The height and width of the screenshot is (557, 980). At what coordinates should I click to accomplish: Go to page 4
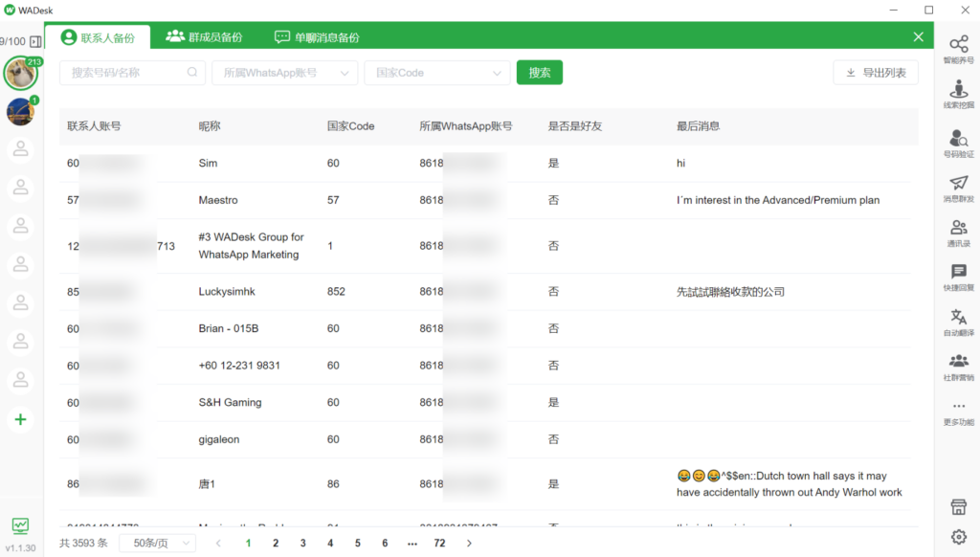click(330, 544)
